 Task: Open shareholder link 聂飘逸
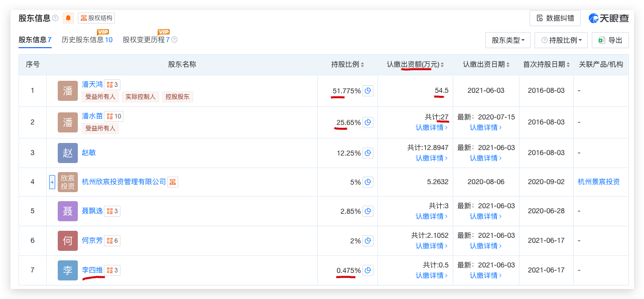tap(92, 211)
